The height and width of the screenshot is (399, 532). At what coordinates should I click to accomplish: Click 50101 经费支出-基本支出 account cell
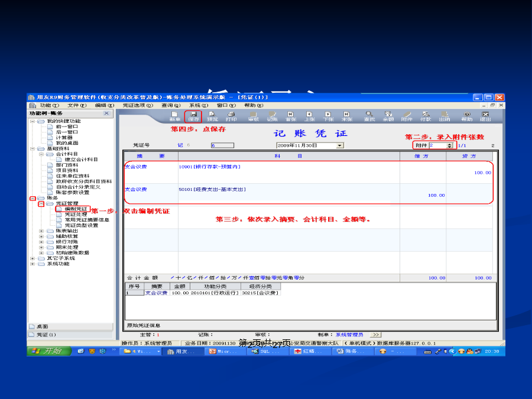click(x=288, y=194)
